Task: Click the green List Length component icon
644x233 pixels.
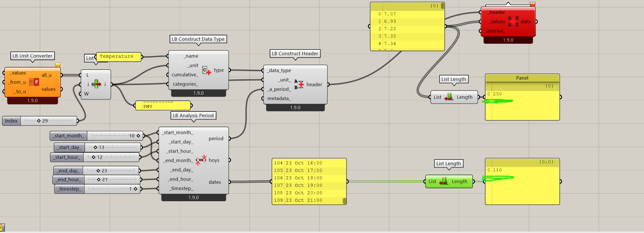Action: pos(444,181)
